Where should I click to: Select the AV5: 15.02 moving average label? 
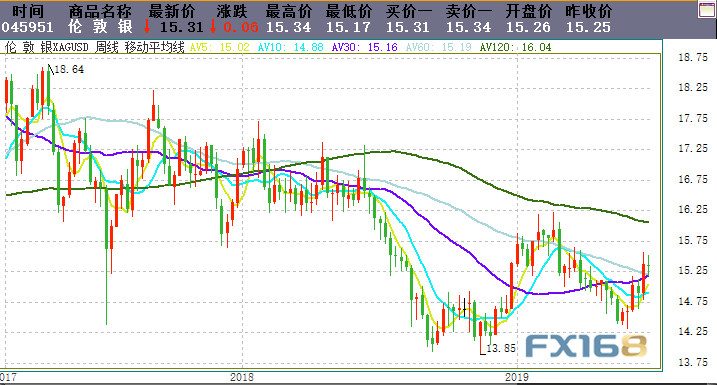pyautogui.click(x=219, y=48)
